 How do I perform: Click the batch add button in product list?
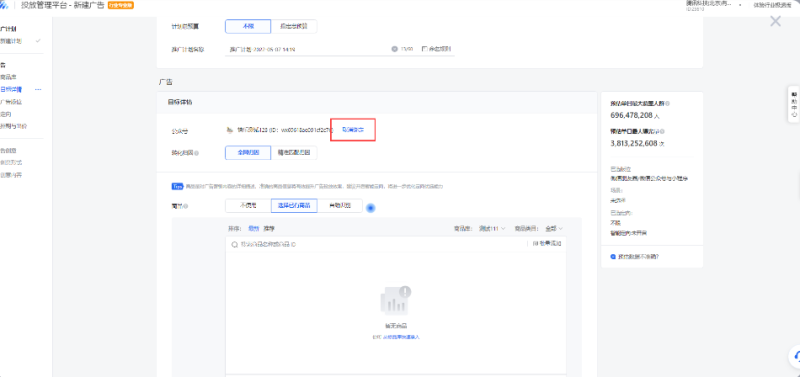click(x=547, y=244)
